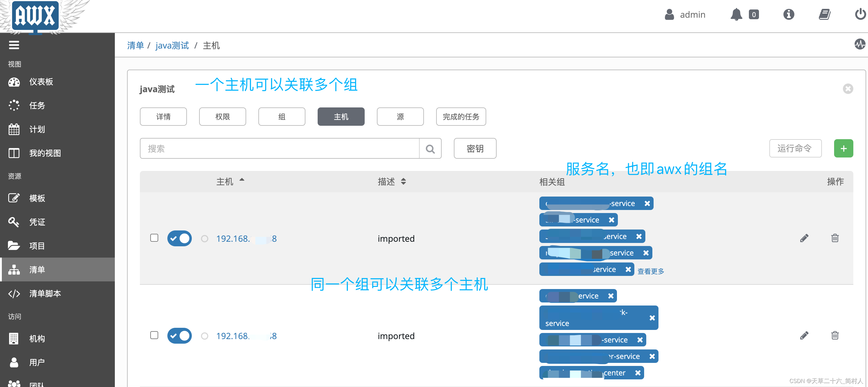868x387 pixels.
Task: Disable the second host toggle switch
Action: [179, 335]
